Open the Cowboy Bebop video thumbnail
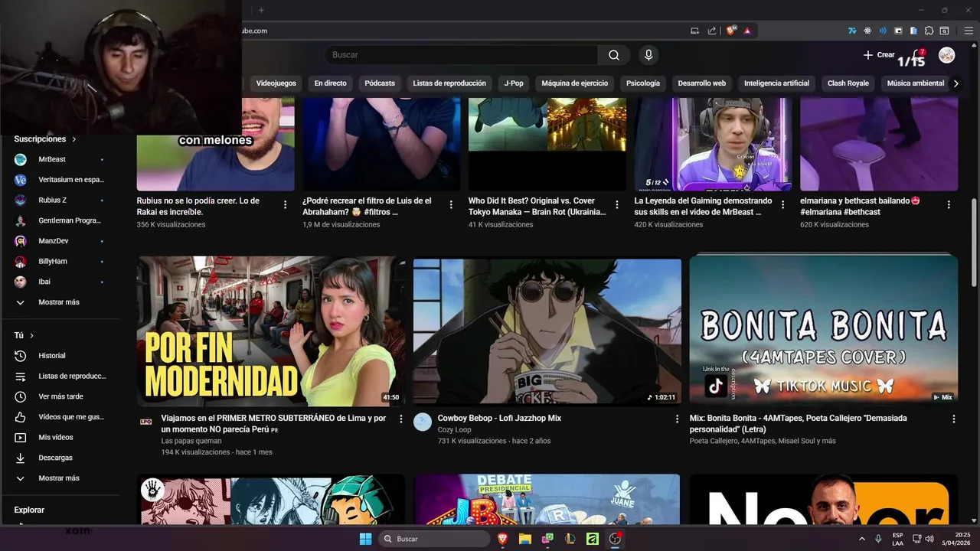 coord(547,331)
